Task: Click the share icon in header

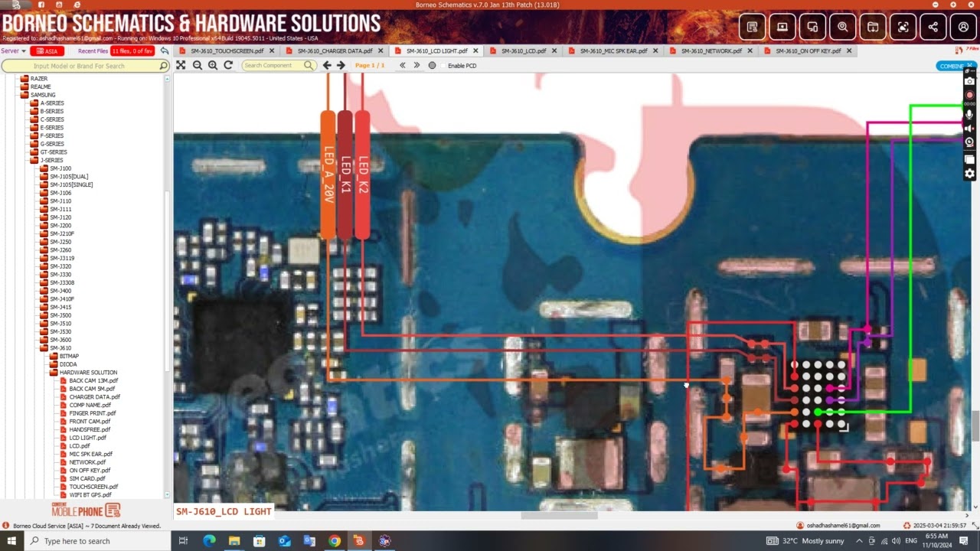Action: pyautogui.click(x=933, y=27)
